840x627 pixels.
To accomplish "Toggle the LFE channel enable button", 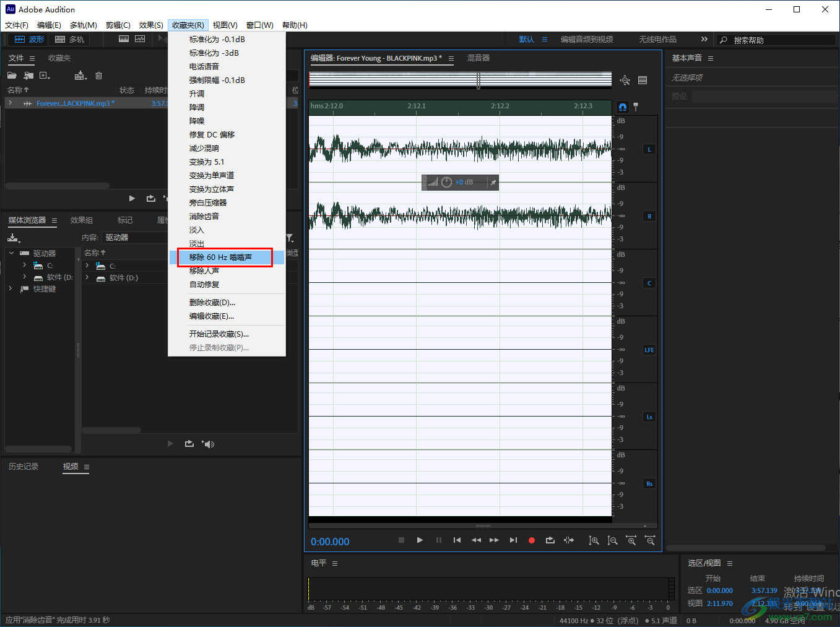I will pyautogui.click(x=649, y=350).
